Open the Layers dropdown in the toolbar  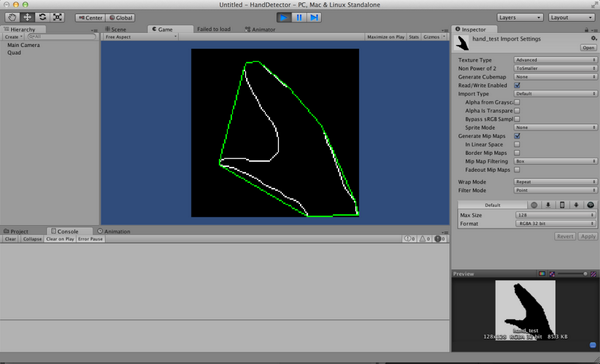(520, 18)
